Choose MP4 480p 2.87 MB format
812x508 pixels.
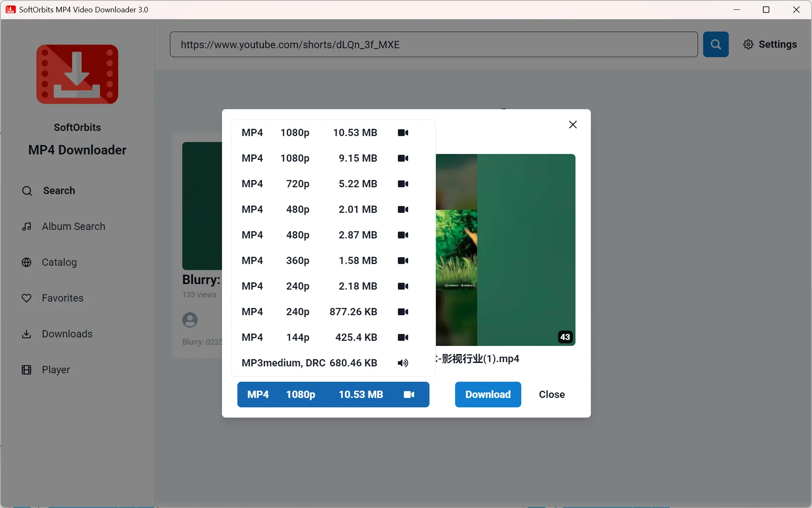point(333,235)
